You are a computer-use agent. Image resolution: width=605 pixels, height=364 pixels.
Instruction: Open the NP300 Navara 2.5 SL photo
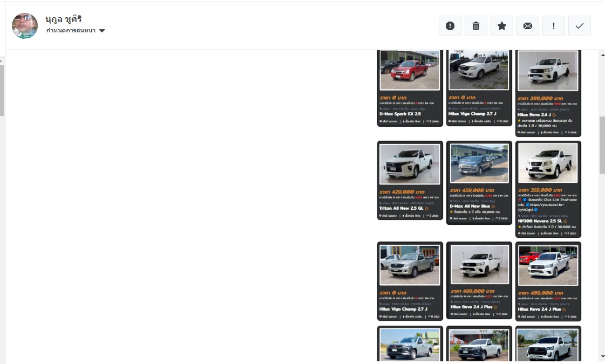click(548, 163)
